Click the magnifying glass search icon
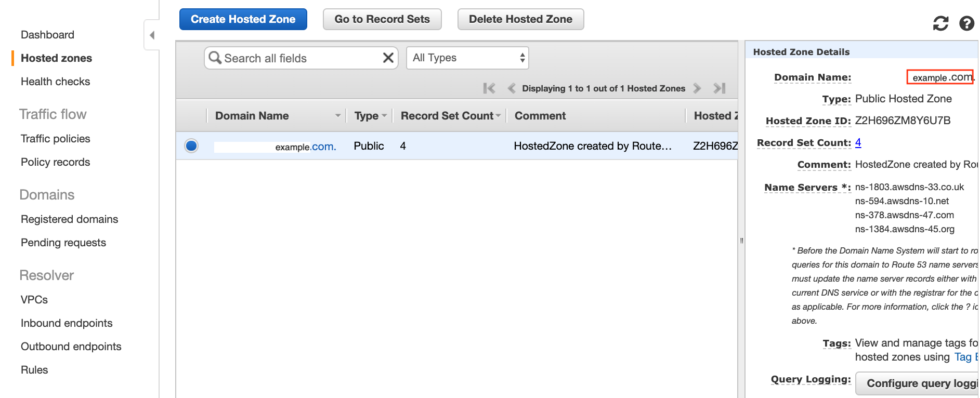980x398 pixels. tap(215, 58)
